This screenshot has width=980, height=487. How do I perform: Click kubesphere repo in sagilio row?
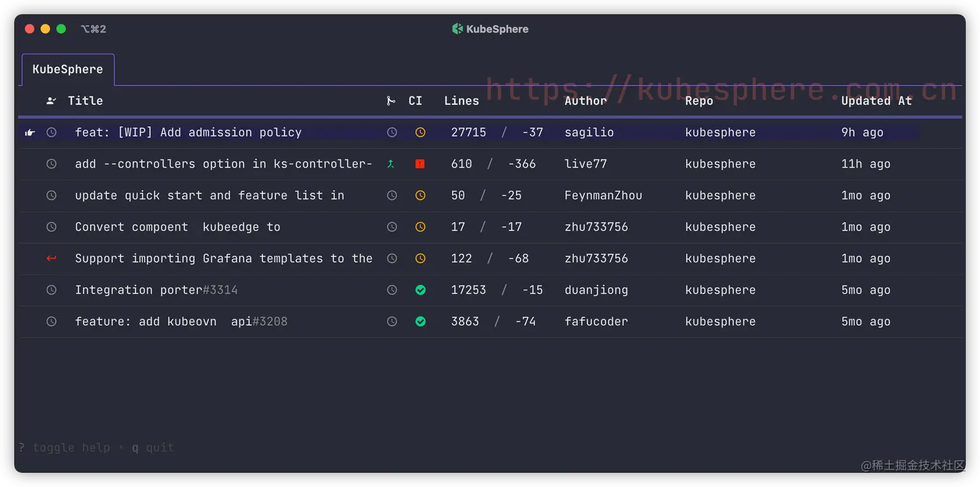click(x=720, y=132)
